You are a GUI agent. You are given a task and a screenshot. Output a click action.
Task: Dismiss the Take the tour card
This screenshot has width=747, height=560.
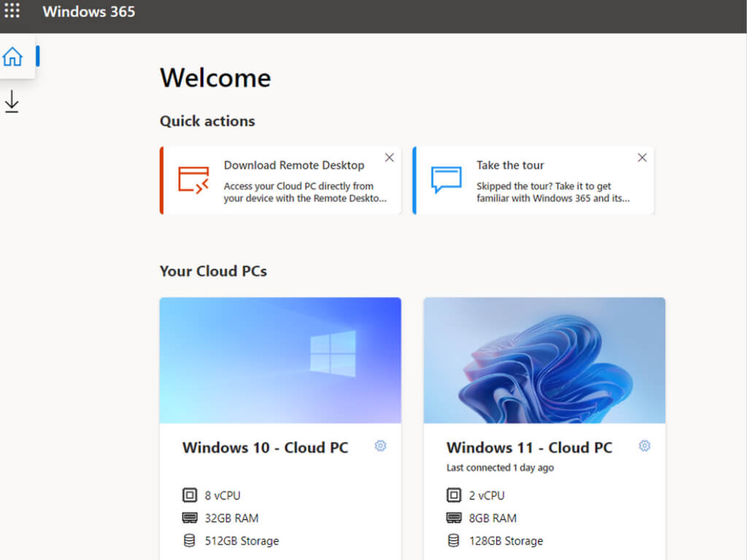coord(642,157)
